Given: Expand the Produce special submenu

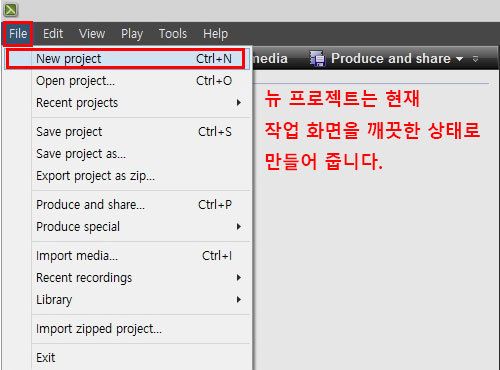Looking at the screenshot, I should coord(127,227).
